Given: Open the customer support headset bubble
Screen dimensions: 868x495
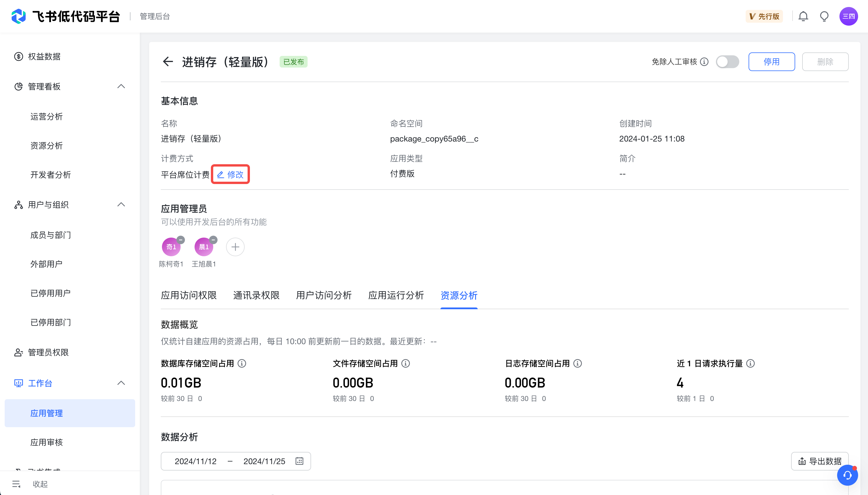Looking at the screenshot, I should (x=847, y=475).
